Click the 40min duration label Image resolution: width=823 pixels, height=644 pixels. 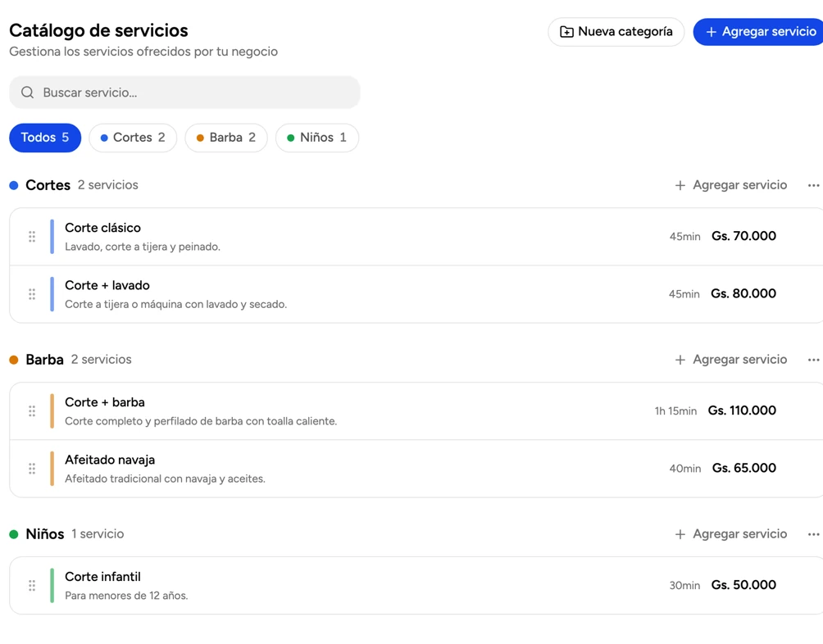tap(685, 469)
